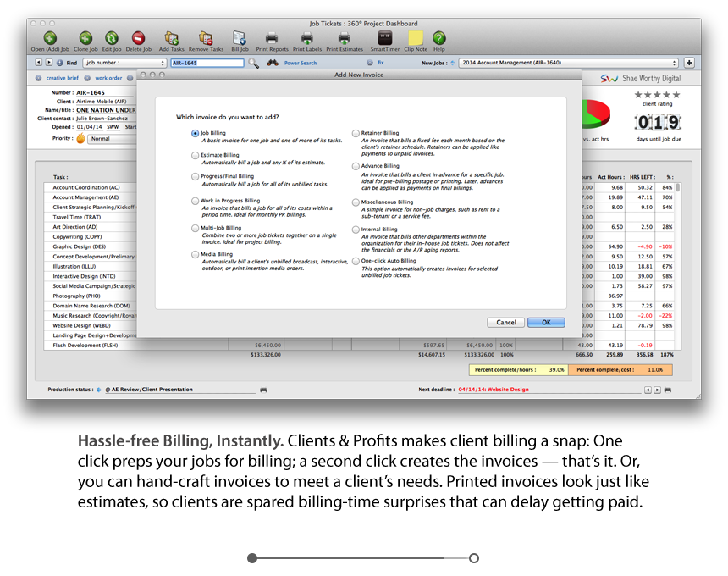Open the Add Tasks tool
The width and height of the screenshot is (728, 576).
coord(172,38)
